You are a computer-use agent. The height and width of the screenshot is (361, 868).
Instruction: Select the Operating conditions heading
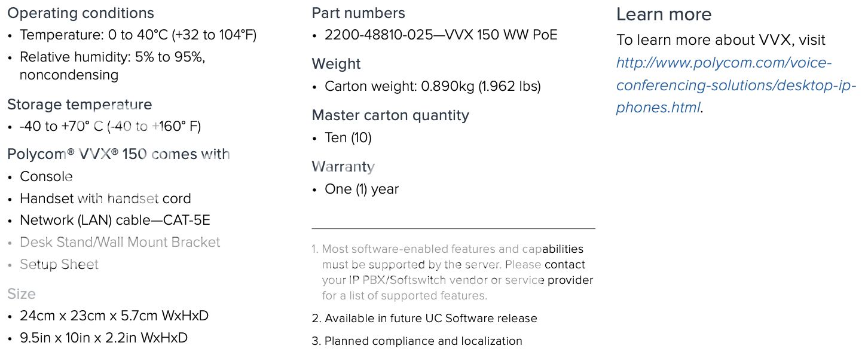[81, 13]
